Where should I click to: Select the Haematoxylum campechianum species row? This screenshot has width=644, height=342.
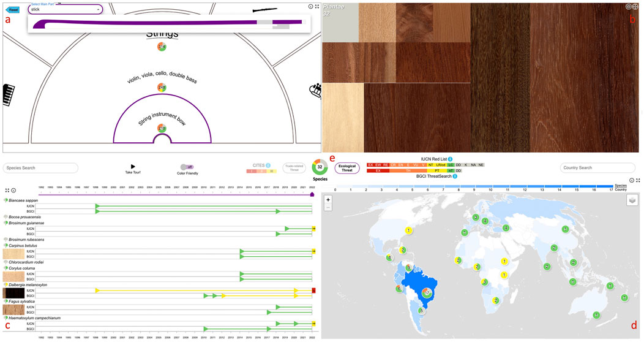click(x=33, y=317)
